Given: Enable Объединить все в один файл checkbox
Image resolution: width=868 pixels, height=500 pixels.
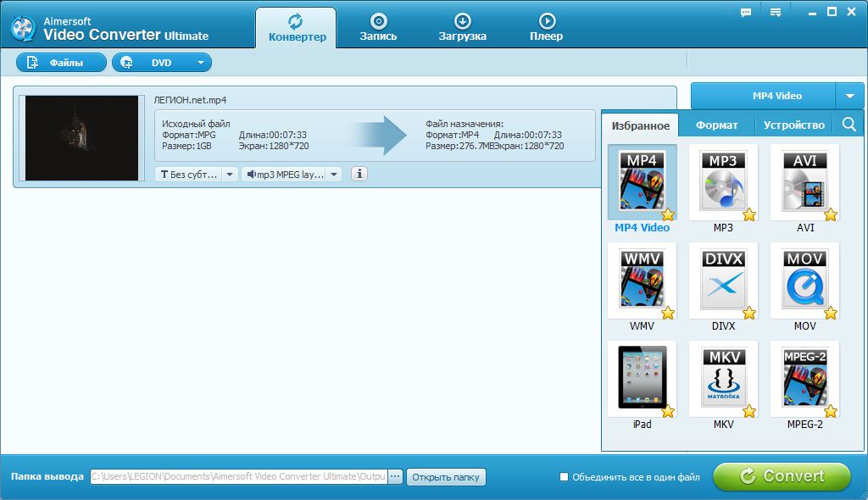Looking at the screenshot, I should click(564, 476).
